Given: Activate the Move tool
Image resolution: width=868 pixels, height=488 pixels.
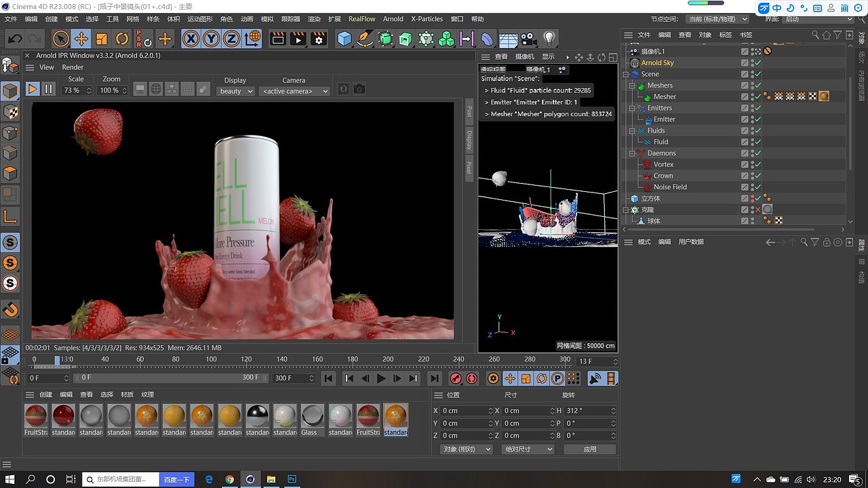Looking at the screenshot, I should (81, 39).
